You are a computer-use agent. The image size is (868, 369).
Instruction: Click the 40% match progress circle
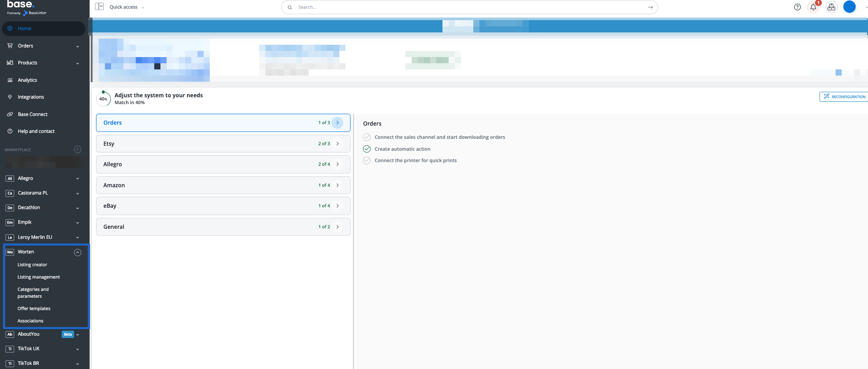click(103, 99)
